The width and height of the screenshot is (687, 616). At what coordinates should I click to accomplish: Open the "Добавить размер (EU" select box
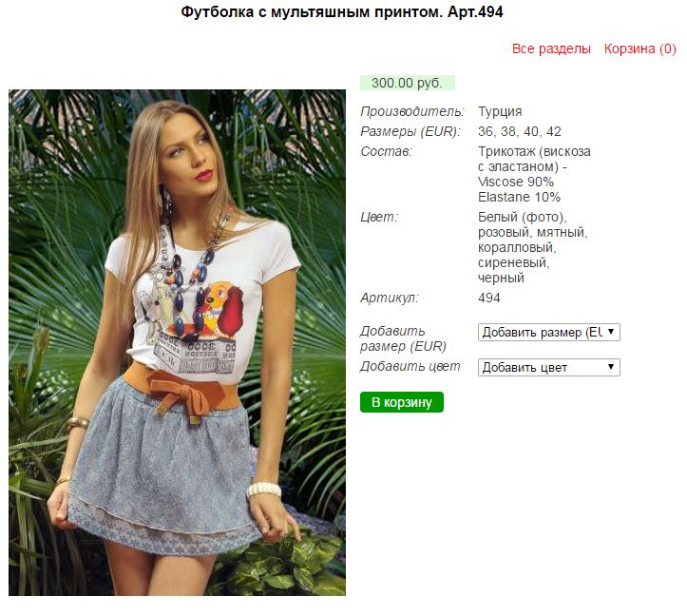pos(548,333)
